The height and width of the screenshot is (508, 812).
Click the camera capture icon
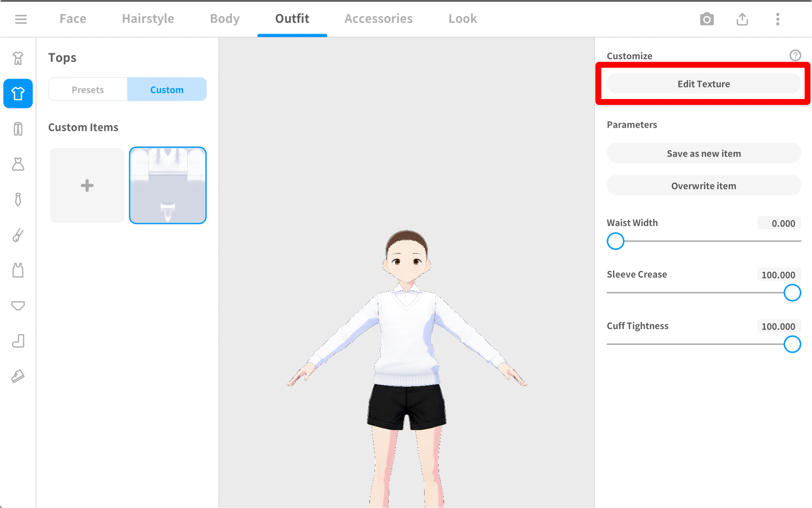pos(706,19)
